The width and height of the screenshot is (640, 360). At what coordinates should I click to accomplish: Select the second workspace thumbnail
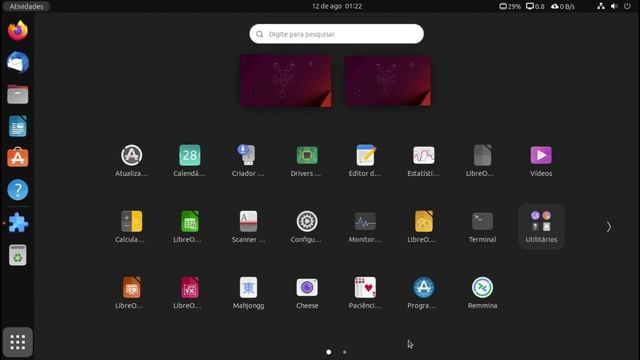coord(388,81)
